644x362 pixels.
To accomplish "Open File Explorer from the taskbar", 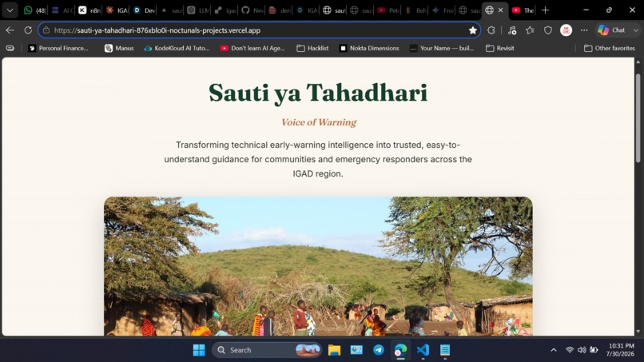I will [x=334, y=350].
